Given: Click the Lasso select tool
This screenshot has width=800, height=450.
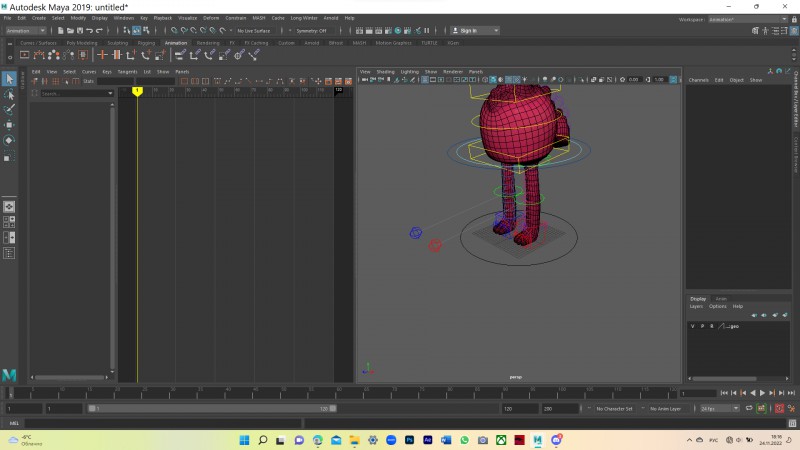Looking at the screenshot, I should click(9, 94).
